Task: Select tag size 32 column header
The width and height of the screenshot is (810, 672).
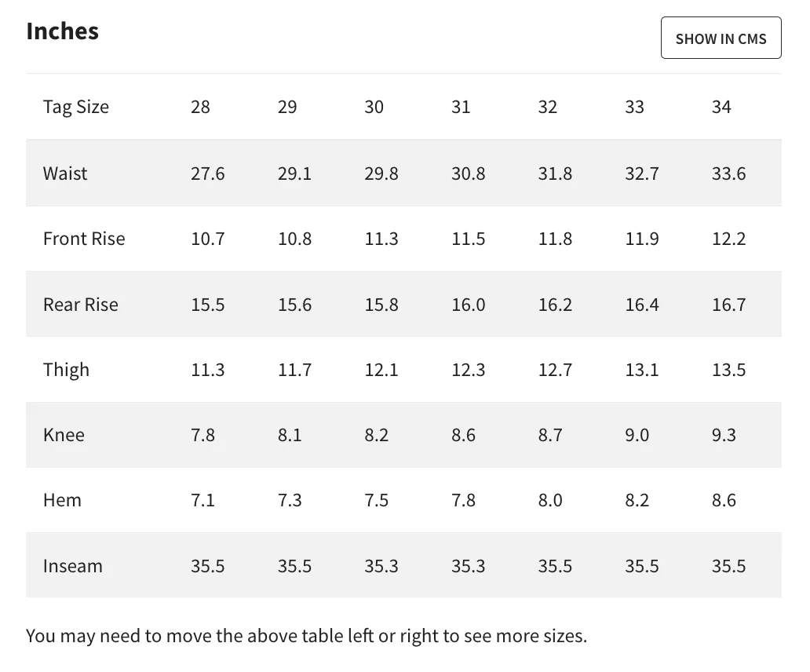Action: 547,107
